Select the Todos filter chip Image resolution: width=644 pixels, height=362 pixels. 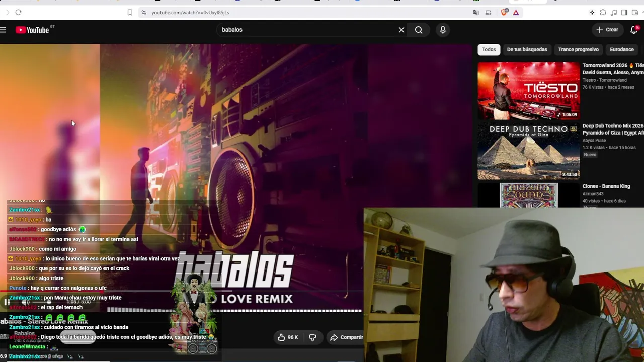point(489,49)
